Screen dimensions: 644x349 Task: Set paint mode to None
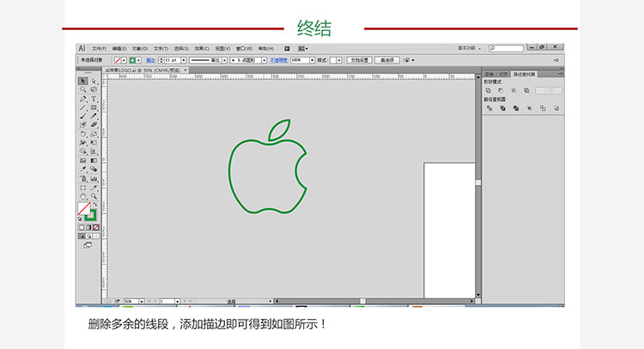pos(95,227)
